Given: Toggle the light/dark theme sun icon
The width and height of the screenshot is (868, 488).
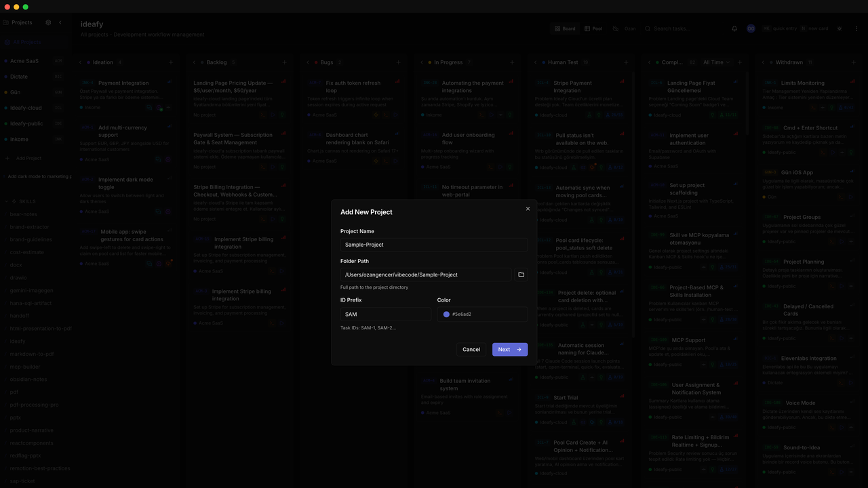Looking at the screenshot, I should [x=840, y=29].
